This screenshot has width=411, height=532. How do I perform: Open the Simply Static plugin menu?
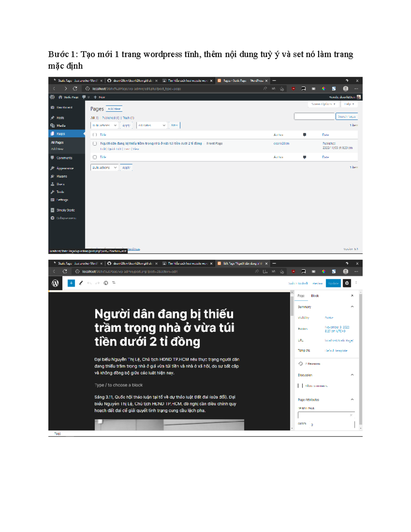[x=65, y=210]
